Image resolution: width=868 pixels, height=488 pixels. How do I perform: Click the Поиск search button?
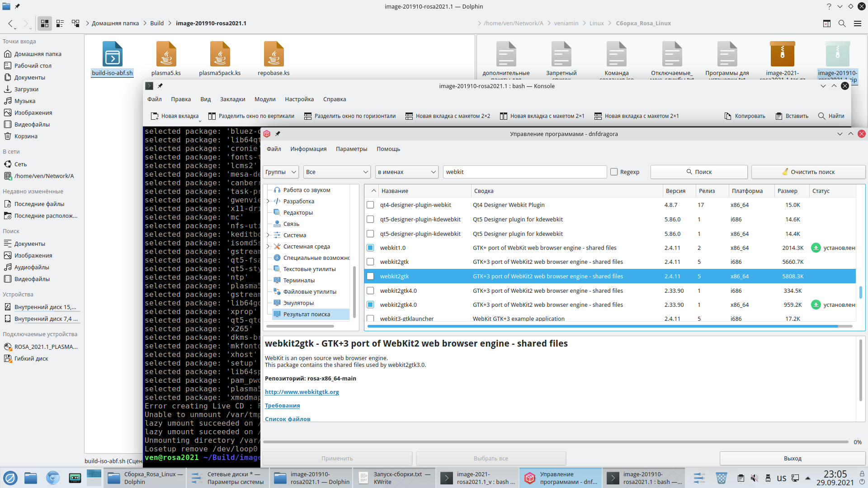tap(698, 172)
